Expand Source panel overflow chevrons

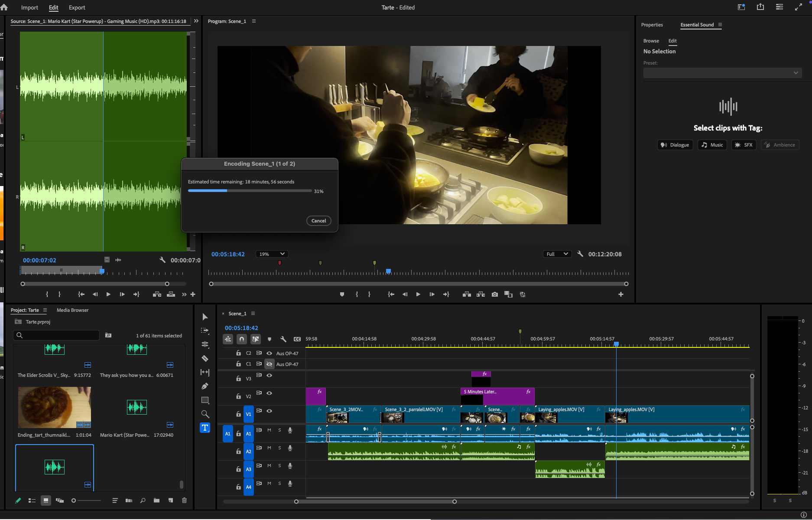click(x=196, y=21)
